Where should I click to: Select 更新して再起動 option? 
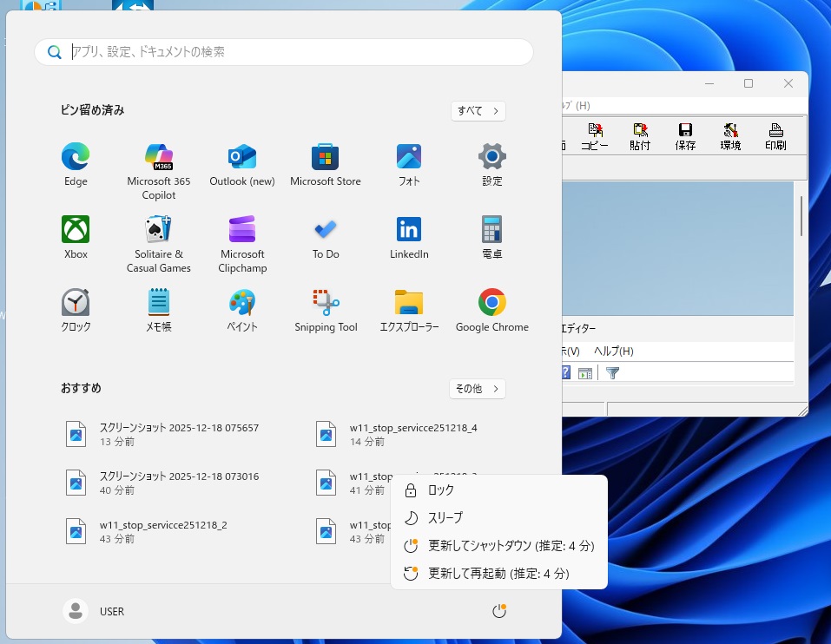pyautogui.click(x=498, y=574)
